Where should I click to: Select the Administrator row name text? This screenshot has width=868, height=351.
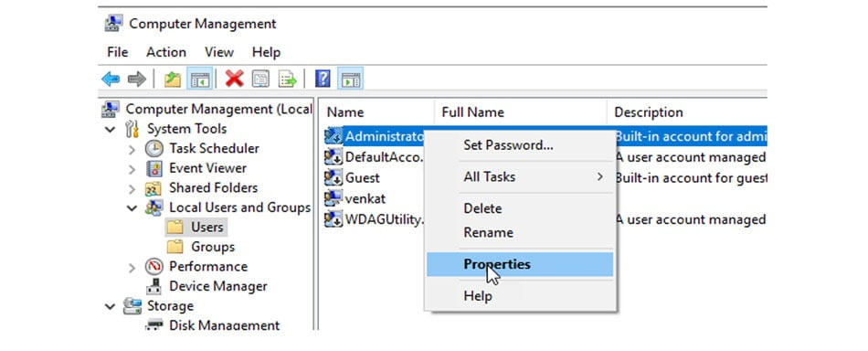[x=384, y=136]
